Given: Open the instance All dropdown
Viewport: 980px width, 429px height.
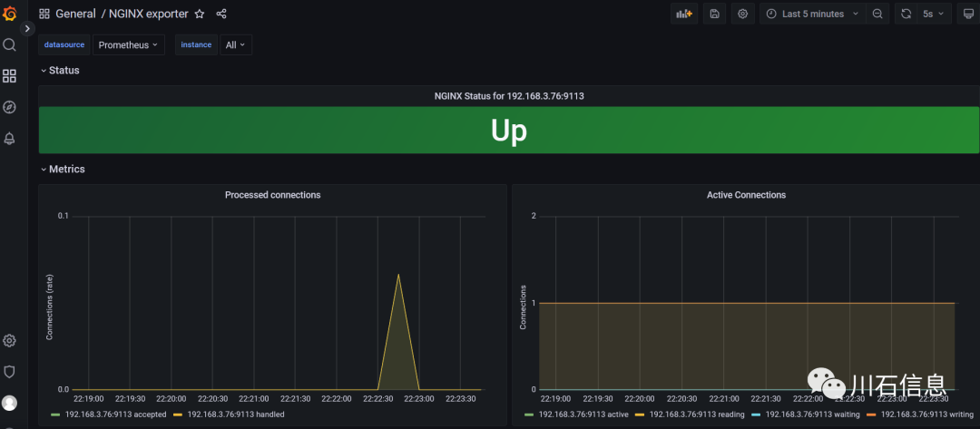Looking at the screenshot, I should [x=236, y=45].
